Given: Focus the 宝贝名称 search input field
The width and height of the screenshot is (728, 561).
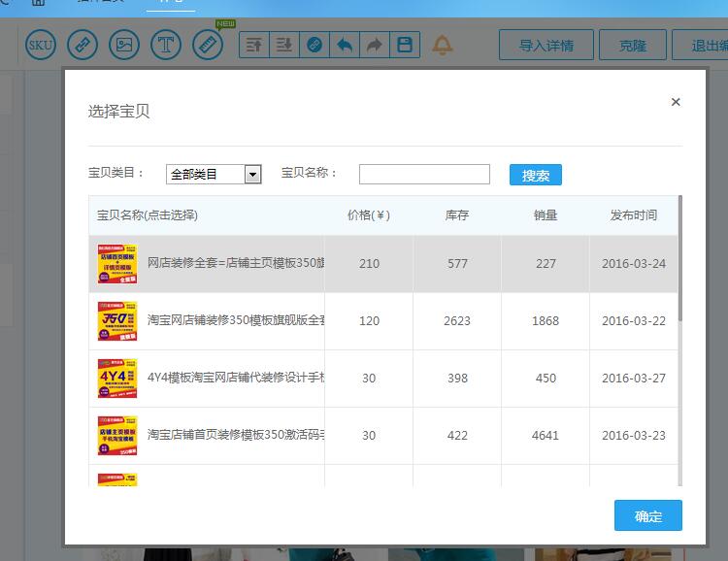Looking at the screenshot, I should coord(424,174).
